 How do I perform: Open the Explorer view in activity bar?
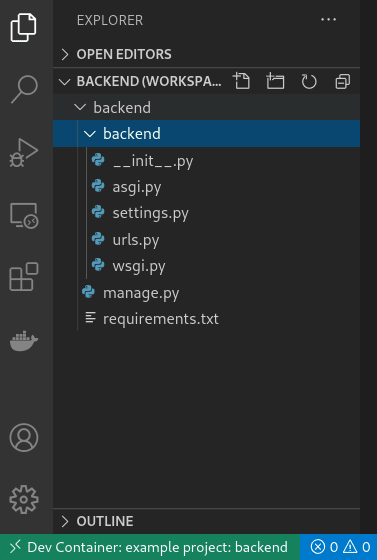(x=24, y=28)
